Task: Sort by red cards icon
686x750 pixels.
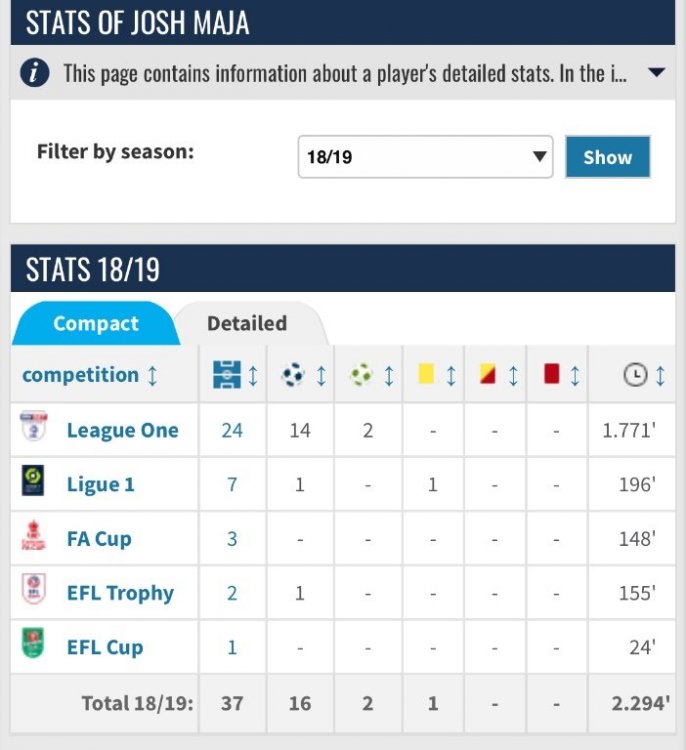Action: (551, 375)
